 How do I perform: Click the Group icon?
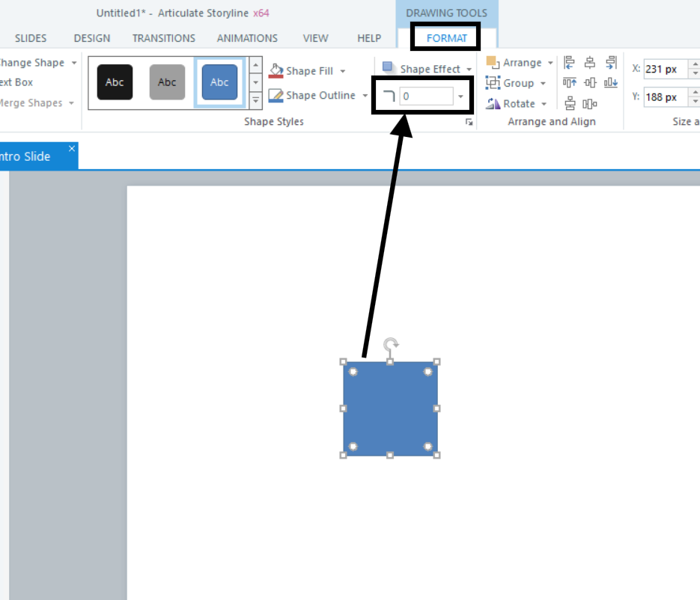click(x=493, y=82)
